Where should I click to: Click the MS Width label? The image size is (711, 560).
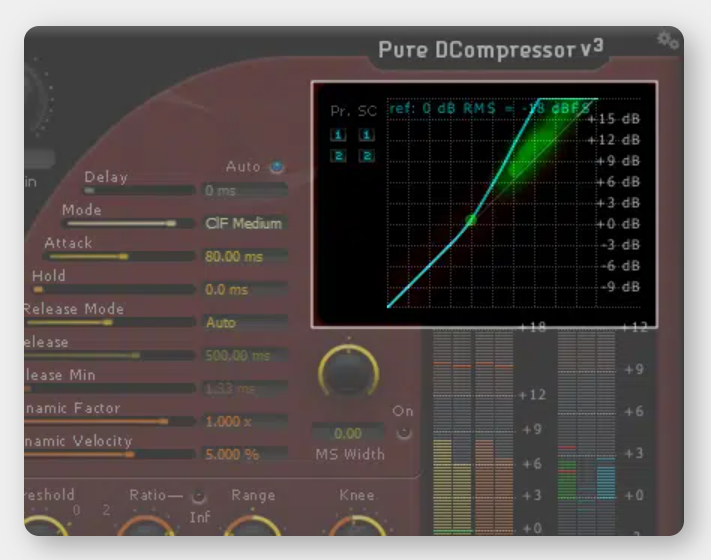click(350, 454)
